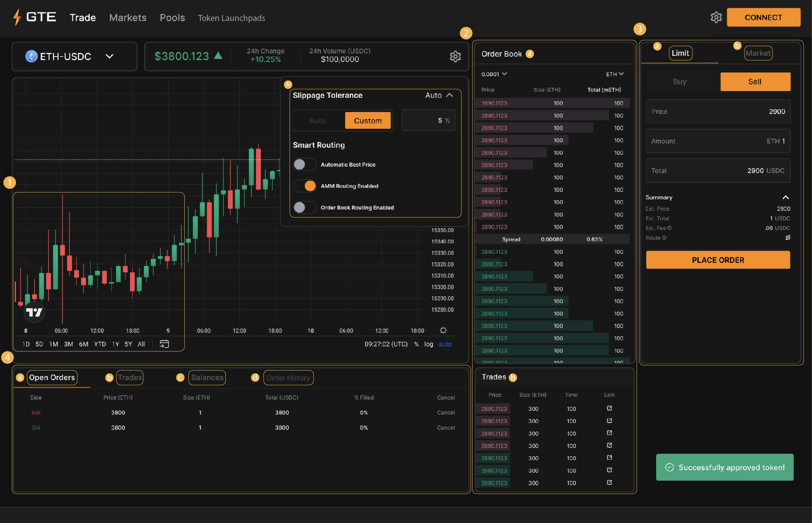Click the Est. Fee info icon
Screen dimensions: 812x523
pos(669,228)
